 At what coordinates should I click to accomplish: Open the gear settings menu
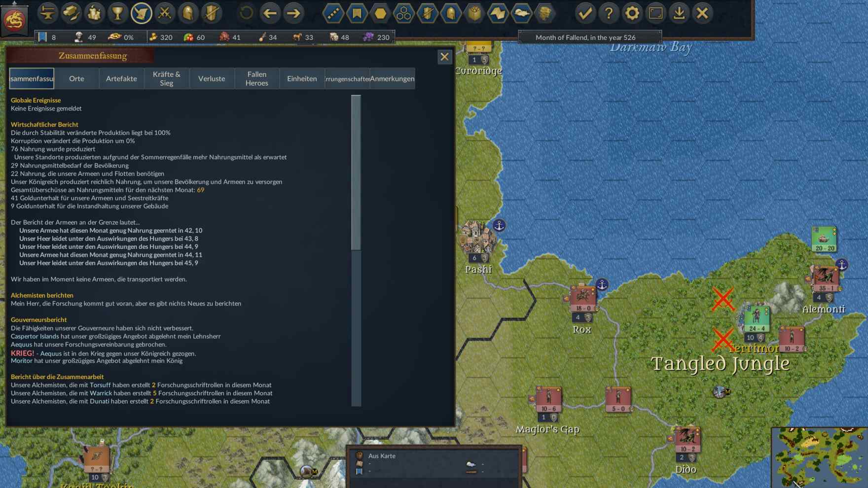(632, 13)
